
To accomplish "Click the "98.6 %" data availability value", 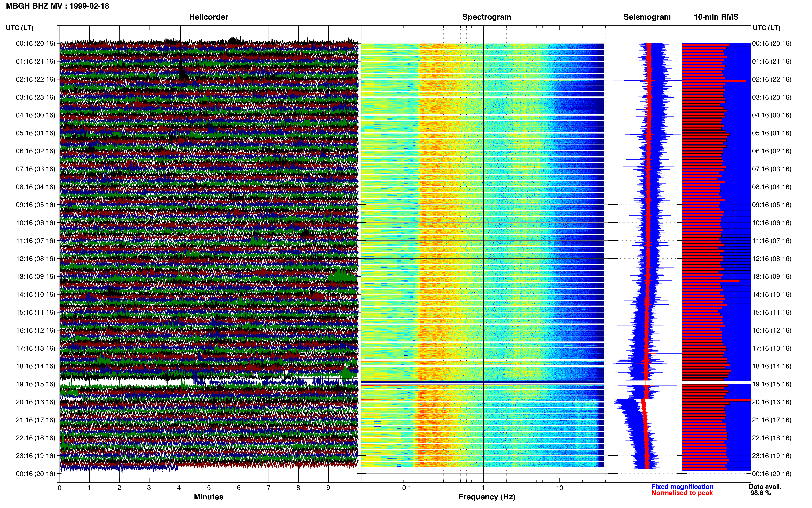I will pyautogui.click(x=761, y=493).
